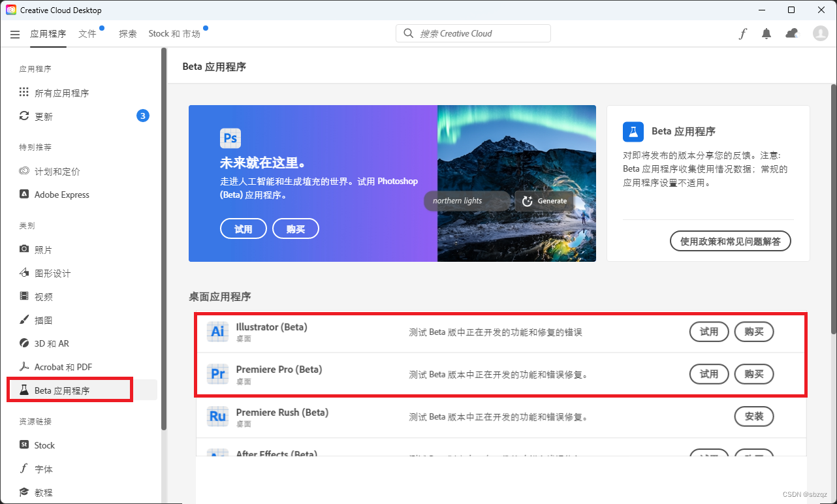Screen dimensions: 837x504
Task: Switch to the 探索 tab
Action: (x=128, y=34)
